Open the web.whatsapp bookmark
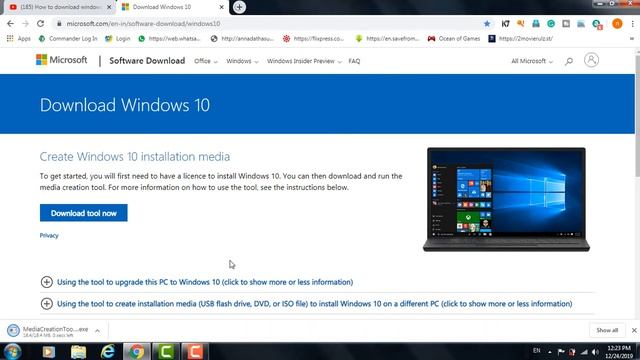640x360 pixels. click(169, 39)
